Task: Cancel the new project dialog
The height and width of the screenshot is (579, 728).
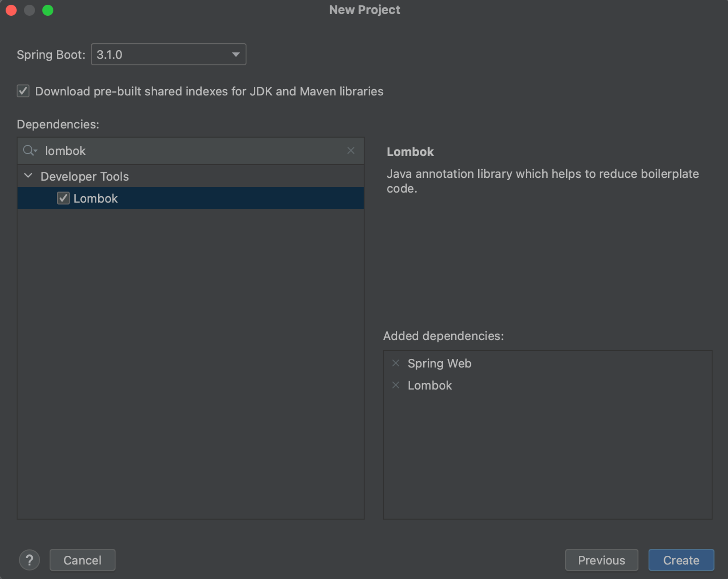Action: pyautogui.click(x=82, y=560)
